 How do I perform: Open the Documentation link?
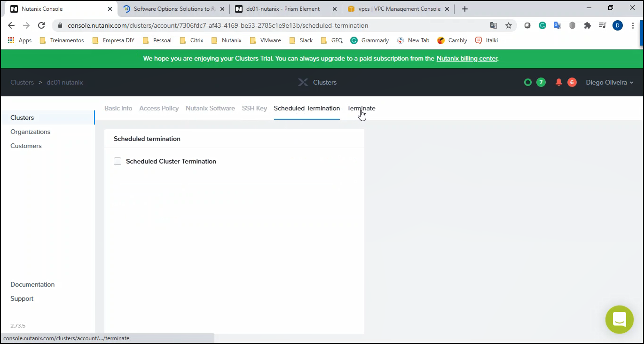[x=32, y=284]
